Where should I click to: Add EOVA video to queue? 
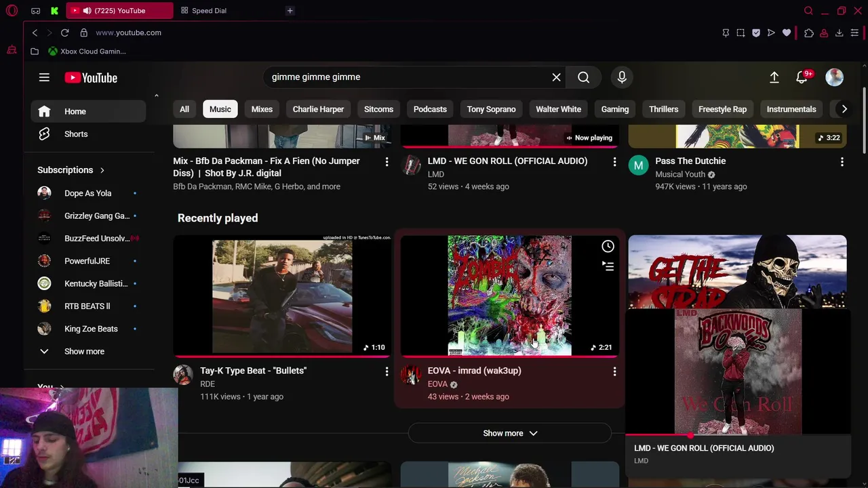click(x=608, y=266)
